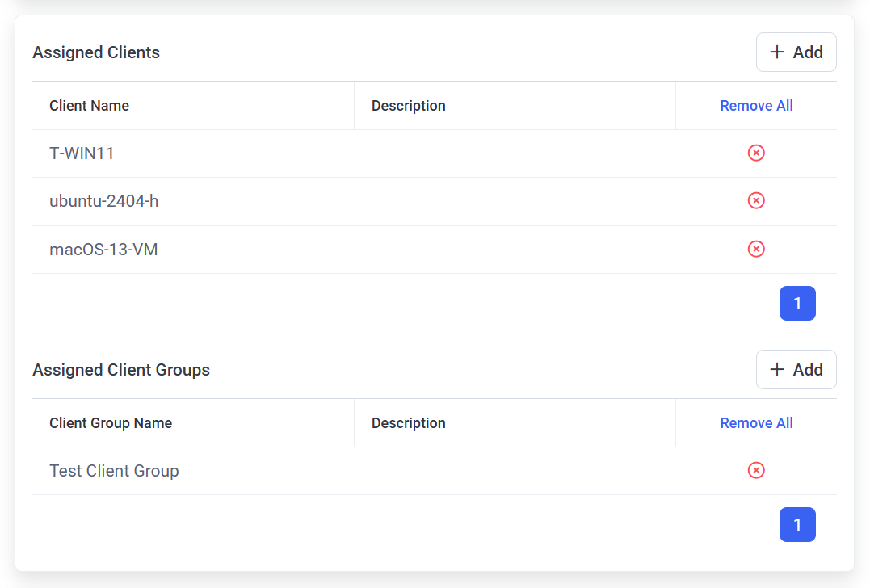The image size is (870, 588).
Task: Select page 1 under the Client Groups table
Action: 797,525
